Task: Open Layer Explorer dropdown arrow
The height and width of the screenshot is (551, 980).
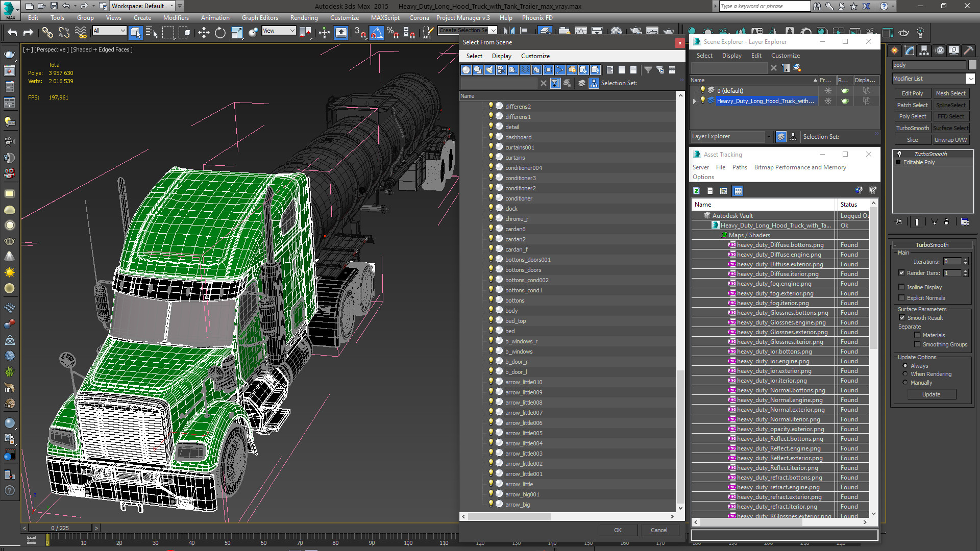Action: [x=769, y=137]
